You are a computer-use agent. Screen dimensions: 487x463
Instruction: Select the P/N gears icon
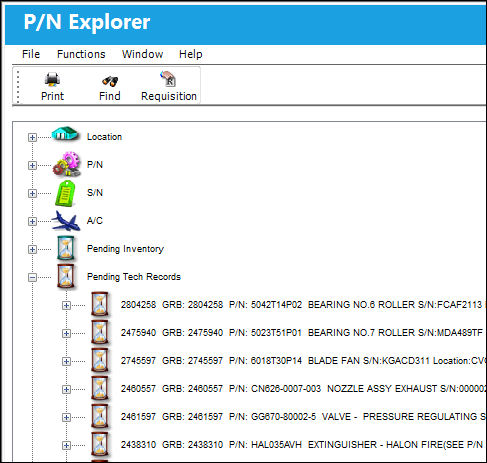[67, 164]
